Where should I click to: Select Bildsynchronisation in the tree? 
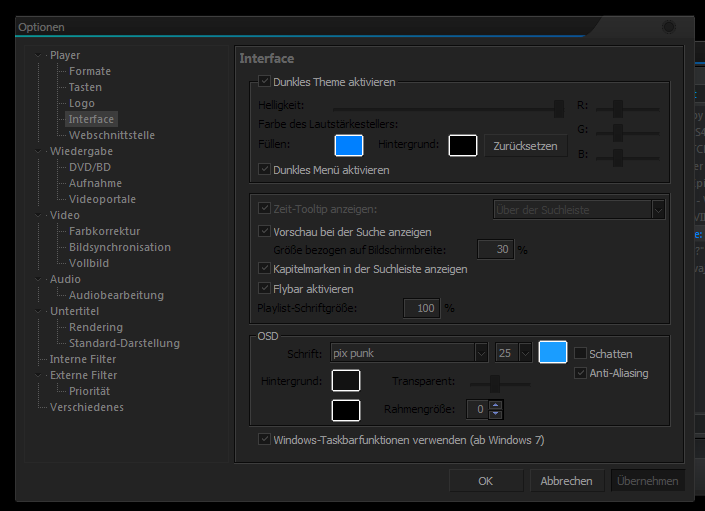[x=120, y=247]
